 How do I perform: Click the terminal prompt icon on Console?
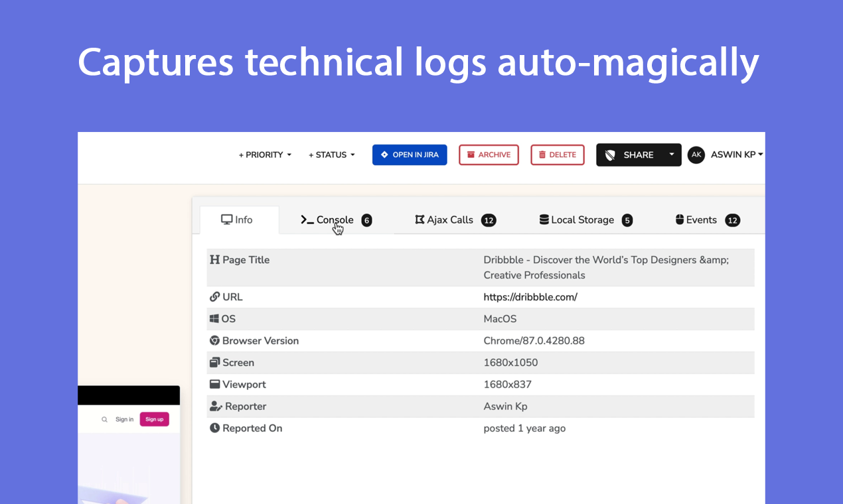click(307, 220)
